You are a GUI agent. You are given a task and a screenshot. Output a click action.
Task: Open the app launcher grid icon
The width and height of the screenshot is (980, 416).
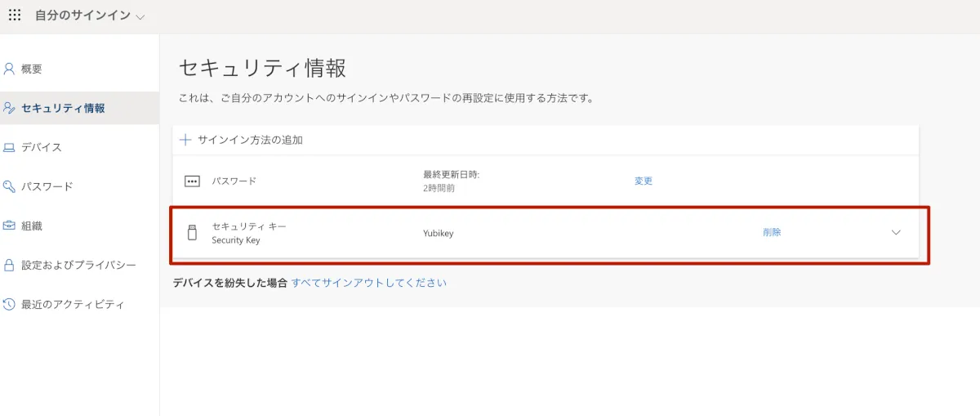tap(15, 16)
